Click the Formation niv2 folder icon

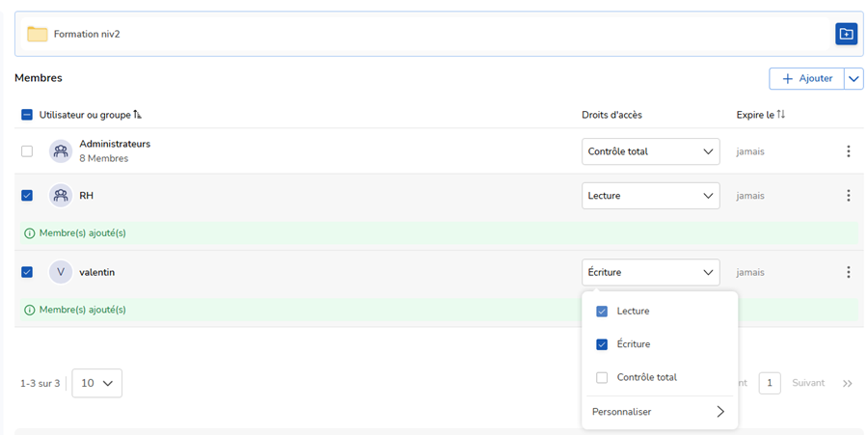click(x=38, y=34)
